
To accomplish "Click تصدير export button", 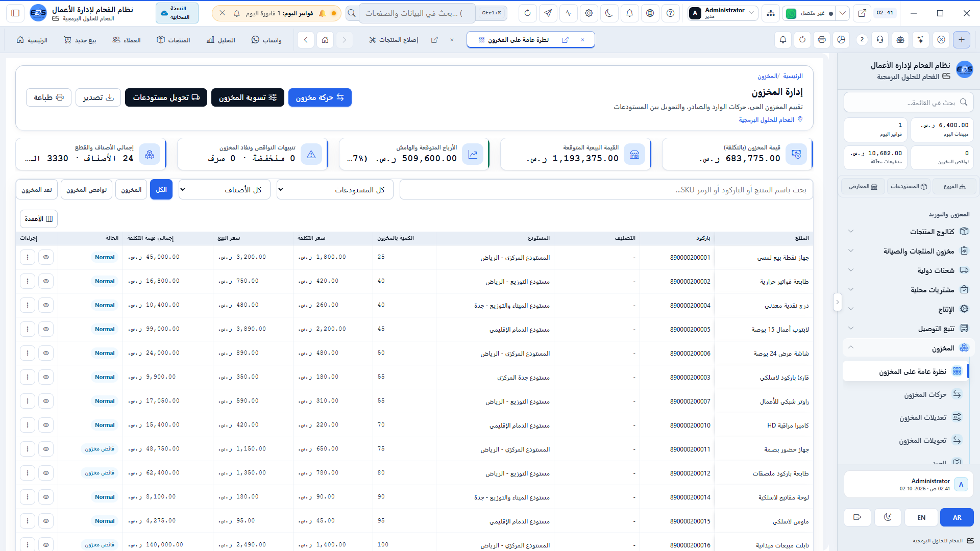I will pos(98,97).
